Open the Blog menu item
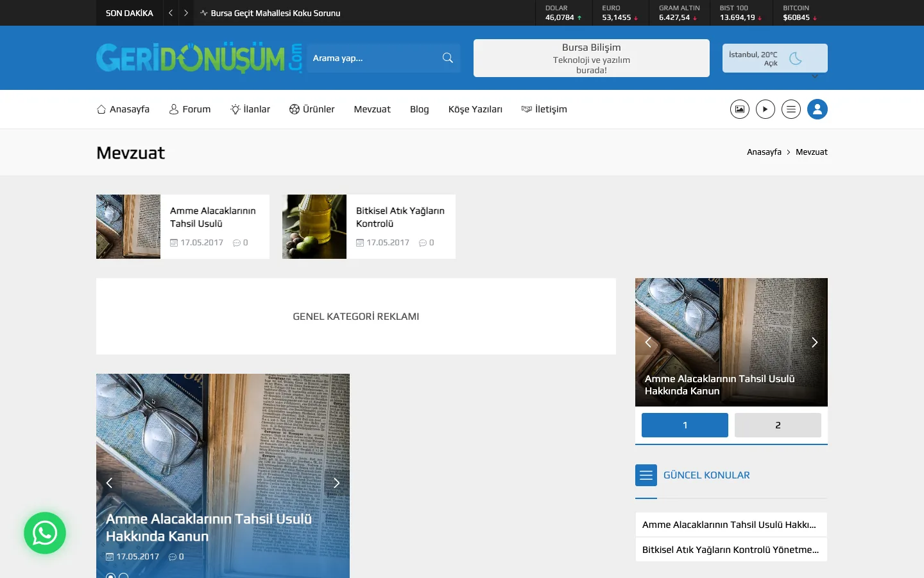This screenshot has width=924, height=578. (x=420, y=109)
